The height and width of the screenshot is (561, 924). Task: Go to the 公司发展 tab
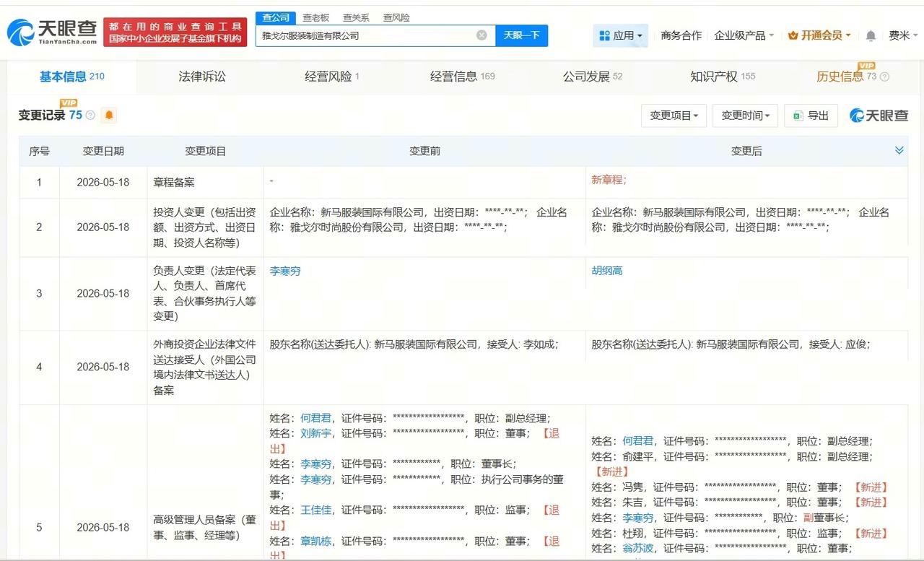pos(592,77)
